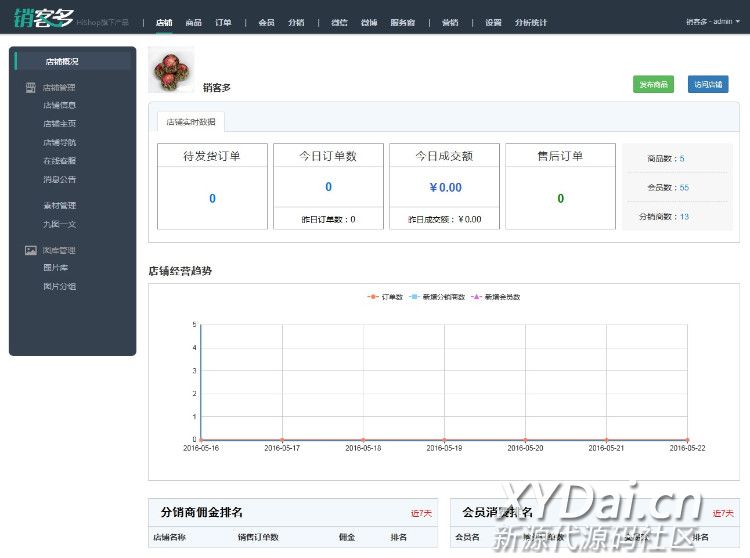Image resolution: width=750 pixels, height=558 pixels.
Task: Click 近7天 link in 分销商佣金排名 panel
Action: click(x=421, y=513)
